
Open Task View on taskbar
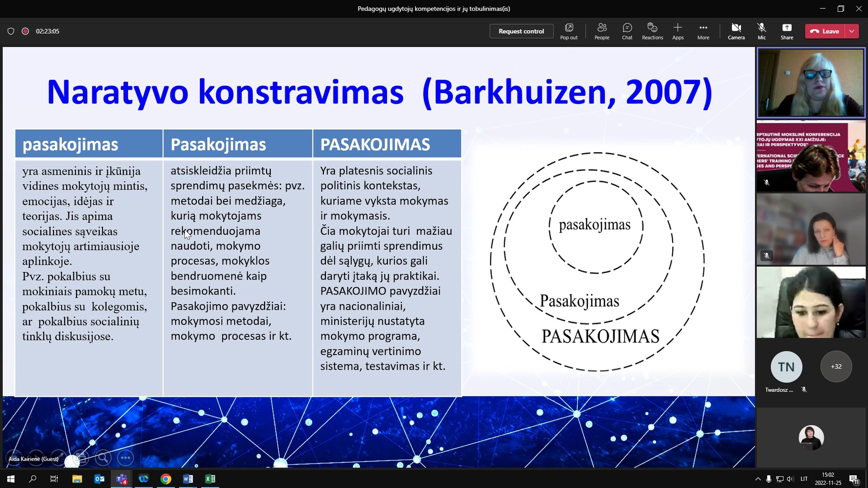point(54,479)
